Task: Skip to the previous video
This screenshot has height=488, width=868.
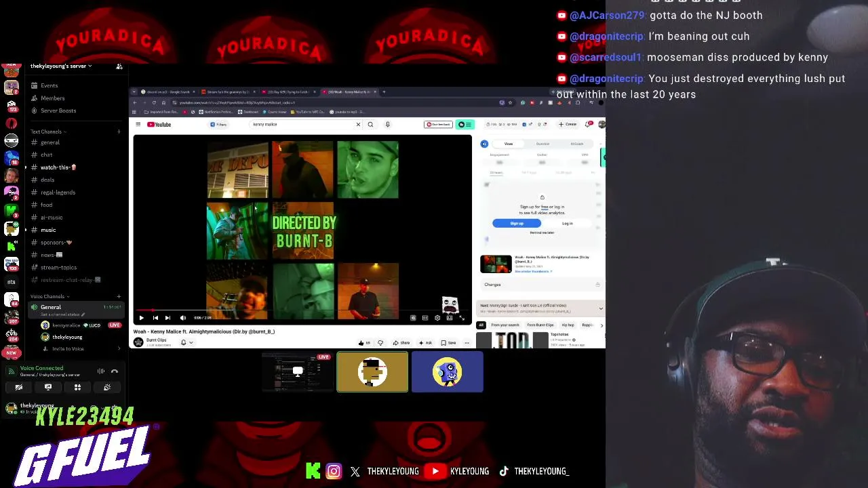Action: [155, 317]
